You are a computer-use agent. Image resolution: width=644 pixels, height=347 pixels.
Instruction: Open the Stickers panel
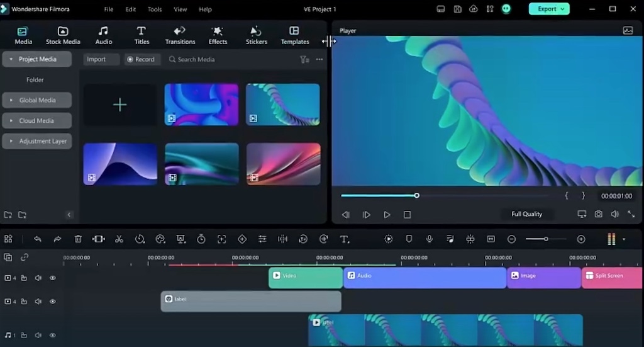[257, 35]
